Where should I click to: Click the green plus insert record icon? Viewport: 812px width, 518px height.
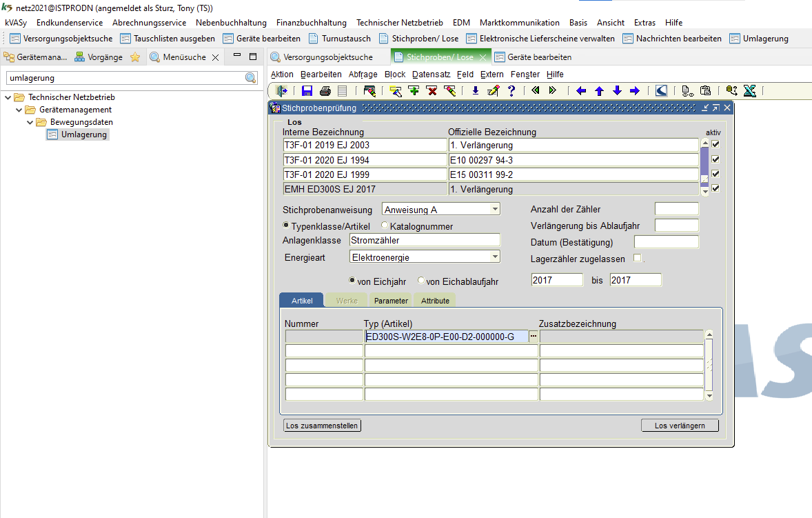pyautogui.click(x=414, y=90)
